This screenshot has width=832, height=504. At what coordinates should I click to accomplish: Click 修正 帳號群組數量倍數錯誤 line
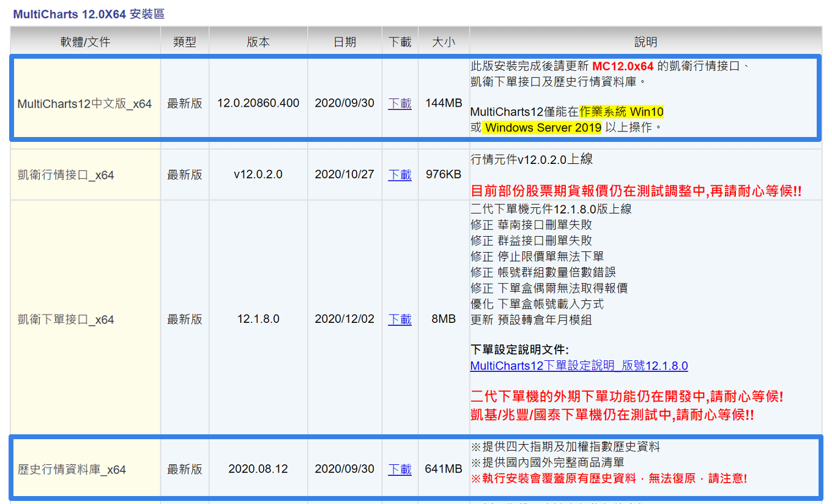pyautogui.click(x=543, y=272)
